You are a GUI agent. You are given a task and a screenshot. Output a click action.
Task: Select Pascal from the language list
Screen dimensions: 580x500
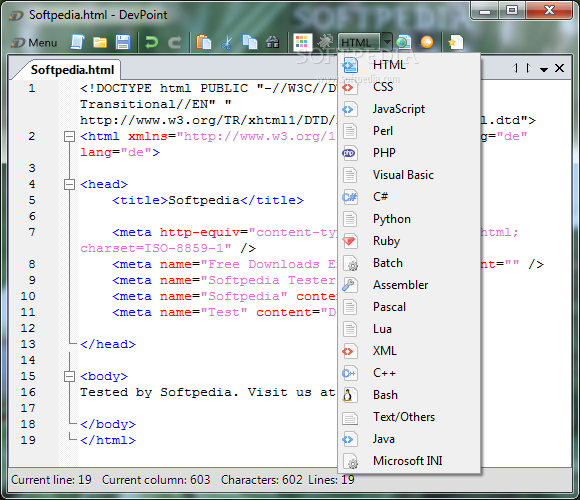click(409, 307)
